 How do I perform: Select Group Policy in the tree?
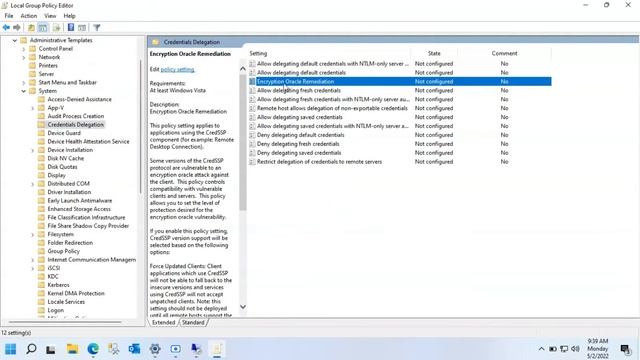[64, 251]
